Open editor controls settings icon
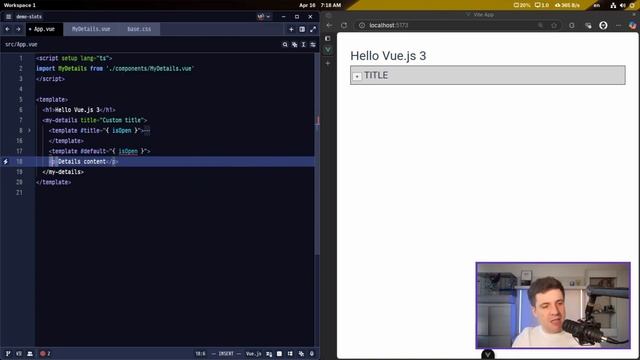The height and width of the screenshot is (360, 640). [313, 44]
